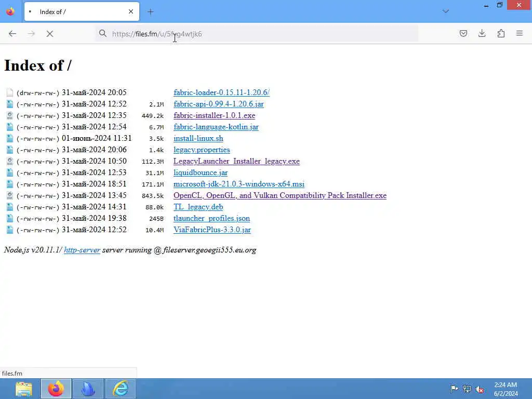This screenshot has width=532, height=399.
Task: Click the search icon in address bar
Action: [102, 33]
